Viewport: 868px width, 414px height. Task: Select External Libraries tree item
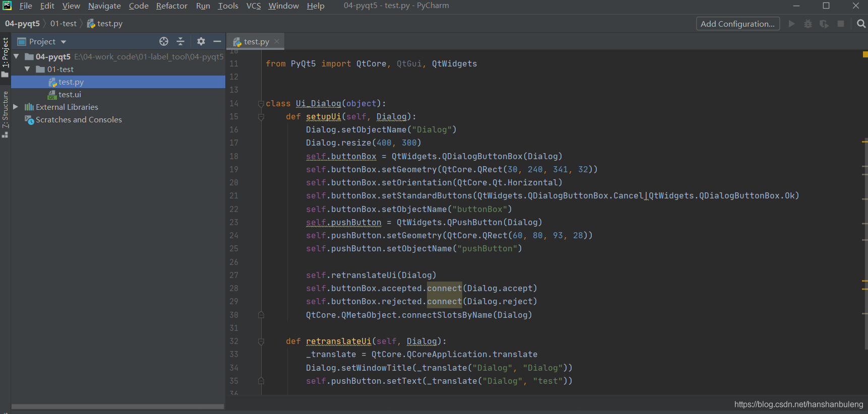click(67, 107)
